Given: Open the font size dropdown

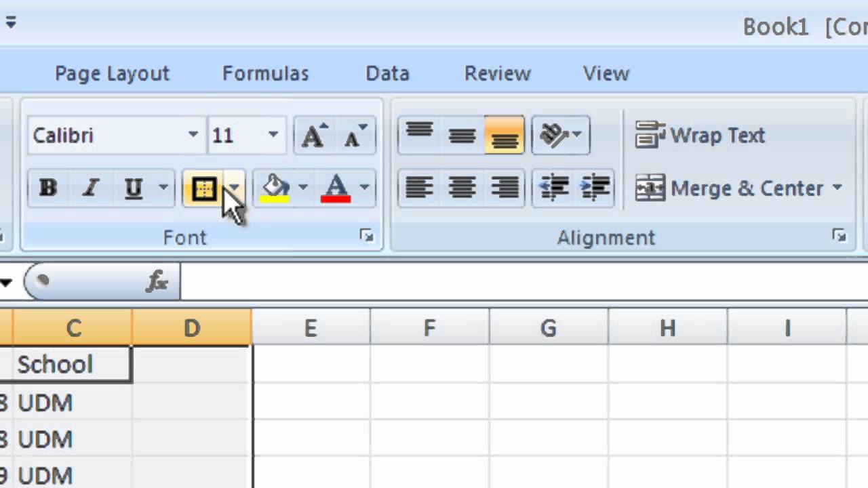Looking at the screenshot, I should (x=273, y=135).
